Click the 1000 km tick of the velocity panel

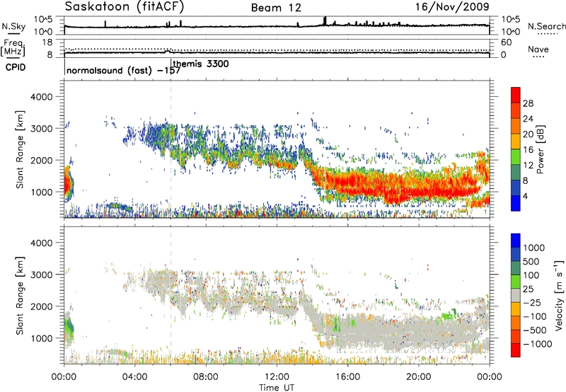(x=41, y=338)
